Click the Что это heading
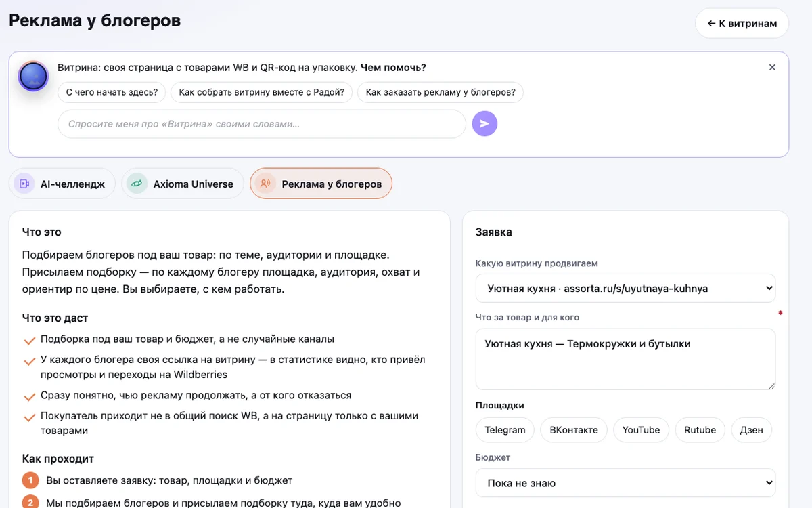This screenshot has height=508, width=812. tap(42, 232)
